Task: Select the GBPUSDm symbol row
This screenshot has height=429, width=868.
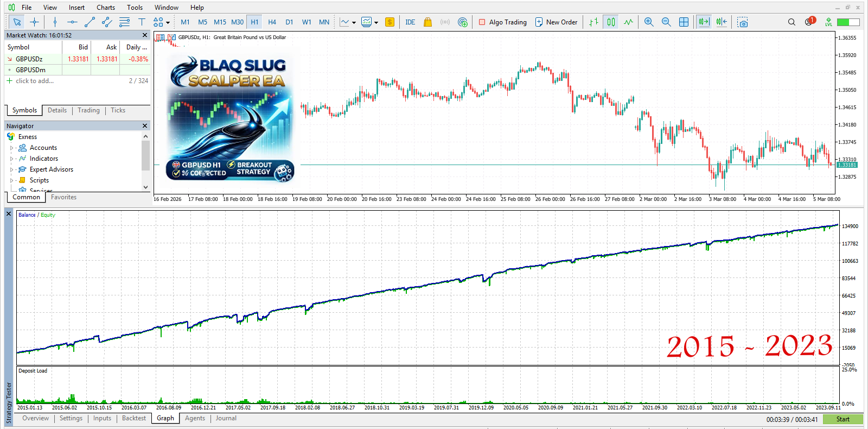Action: click(77, 70)
